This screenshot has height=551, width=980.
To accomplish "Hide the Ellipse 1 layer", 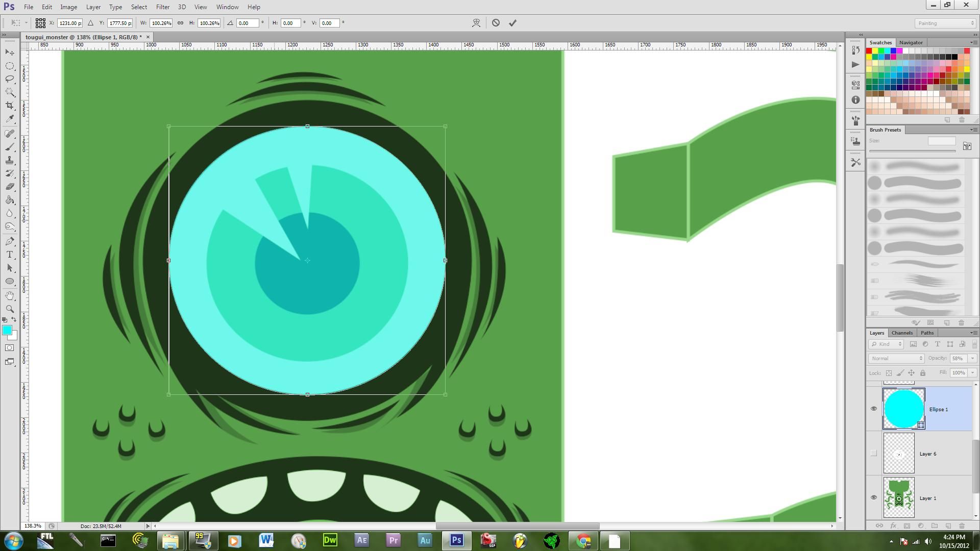I will pos(874,409).
